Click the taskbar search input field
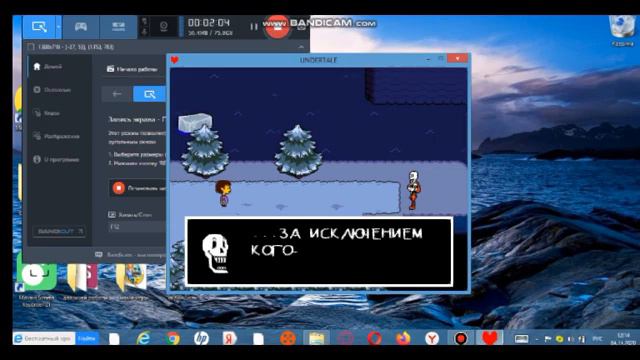 (x=44, y=338)
